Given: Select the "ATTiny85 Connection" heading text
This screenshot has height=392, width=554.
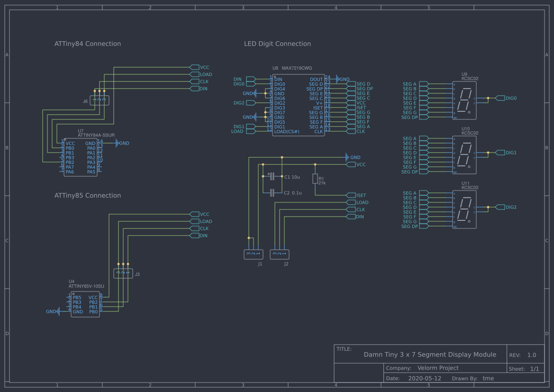Looking at the screenshot, I should pyautogui.click(x=88, y=195).
